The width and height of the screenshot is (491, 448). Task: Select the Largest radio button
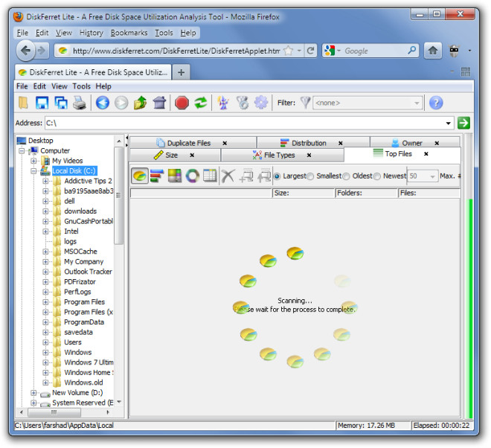[277, 176]
